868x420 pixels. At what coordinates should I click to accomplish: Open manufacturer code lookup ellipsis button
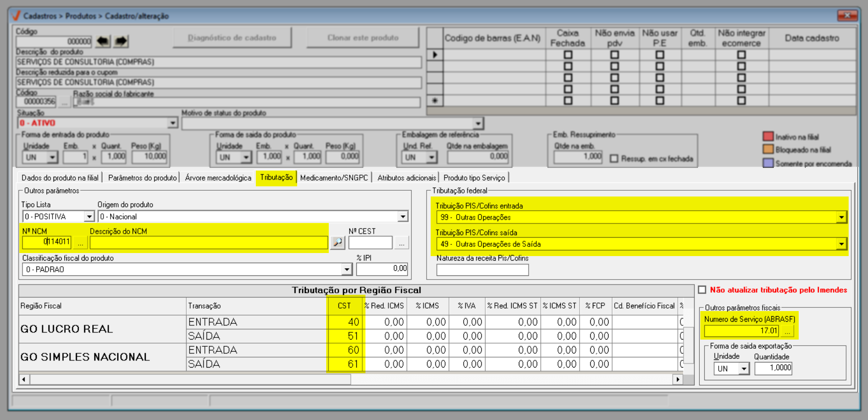(64, 102)
